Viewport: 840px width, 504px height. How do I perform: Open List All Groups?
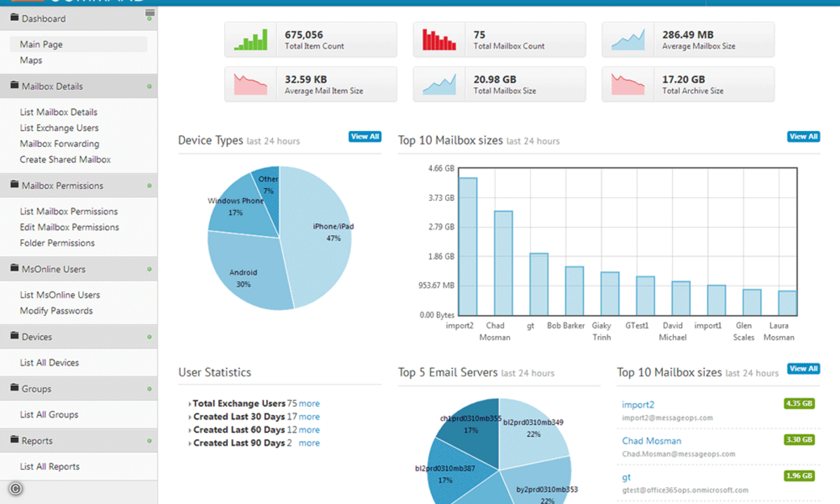(49, 414)
